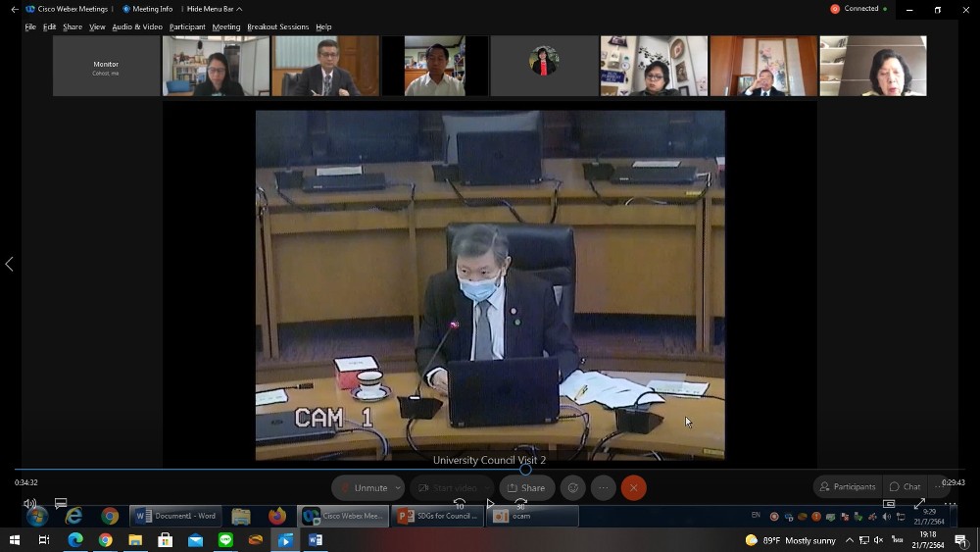Image resolution: width=980 pixels, height=552 pixels.
Task: Collapse the Hide Menu Bar chevron
Action: click(239, 9)
